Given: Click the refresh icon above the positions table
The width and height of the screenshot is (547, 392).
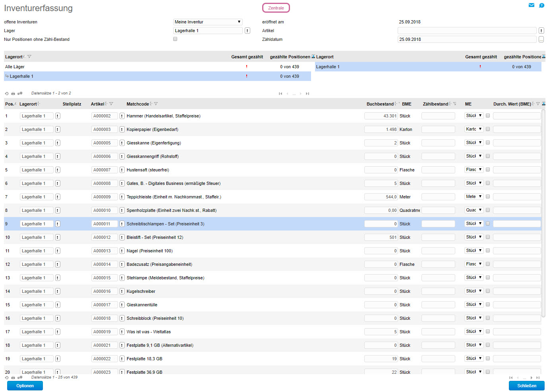Looking at the screenshot, I should (x=7, y=94).
